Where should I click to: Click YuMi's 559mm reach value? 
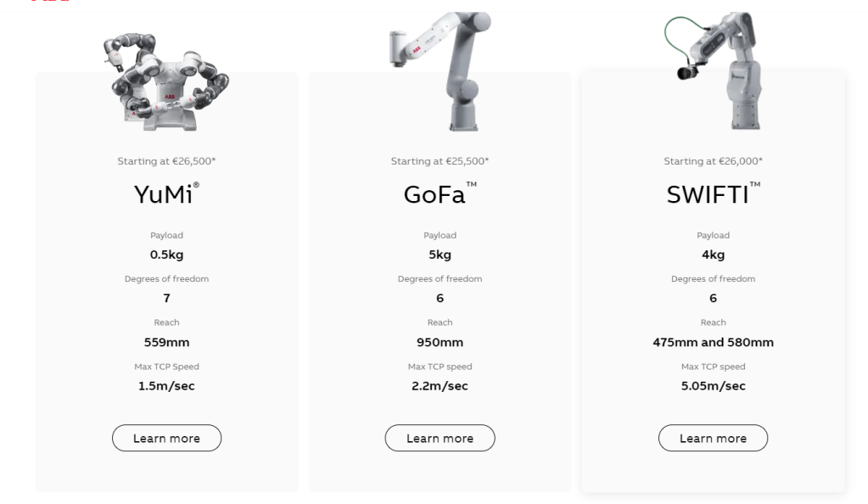(x=166, y=343)
